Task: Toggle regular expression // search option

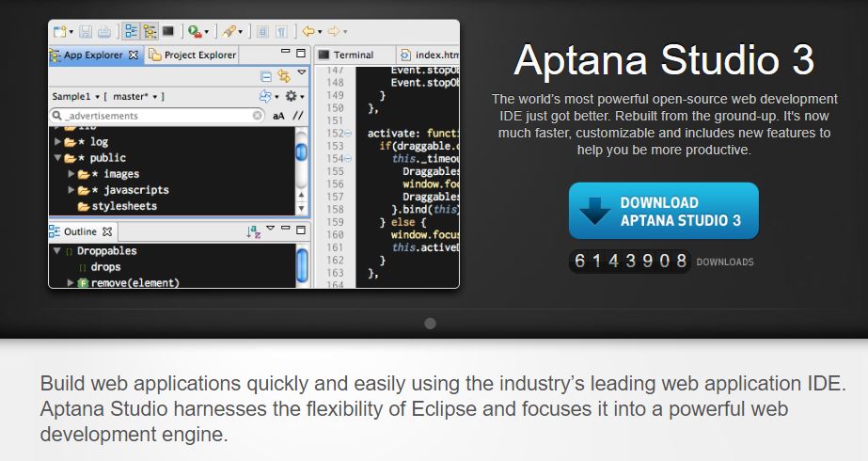Action: 298,116
